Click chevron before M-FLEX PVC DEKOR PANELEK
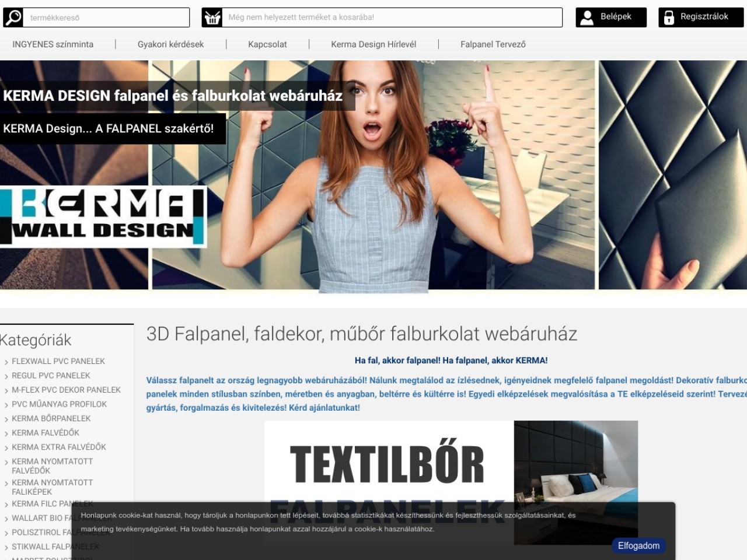This screenshot has width=747, height=560. (6, 391)
